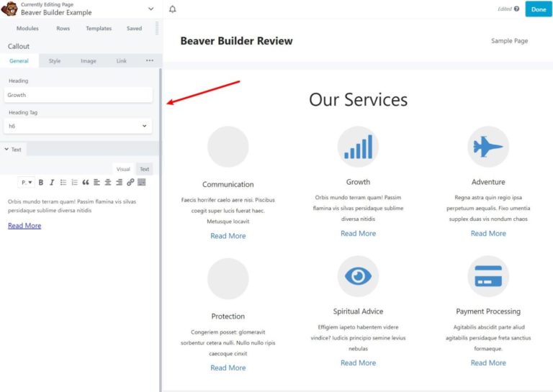
Task: Apply italic formatting in editor toolbar
Action: coord(52,183)
